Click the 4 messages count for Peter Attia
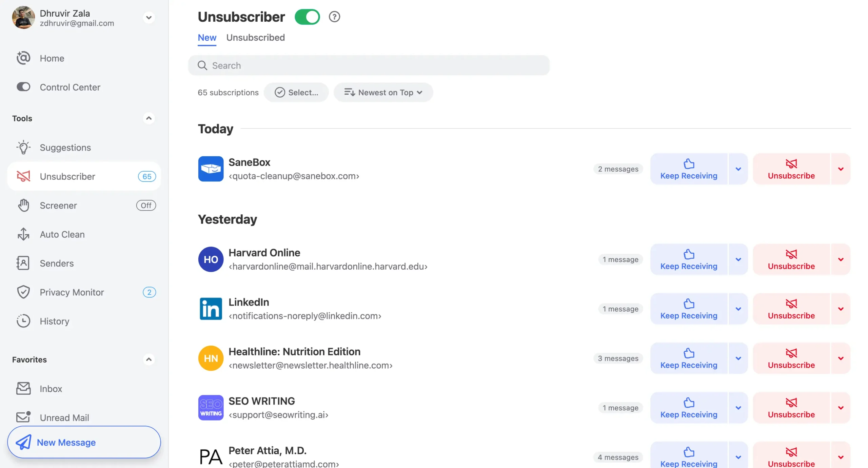The image size is (868, 468). coord(618,457)
